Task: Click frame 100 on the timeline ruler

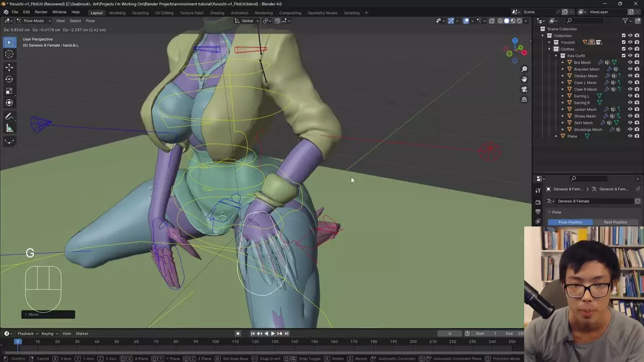Action: (215, 342)
